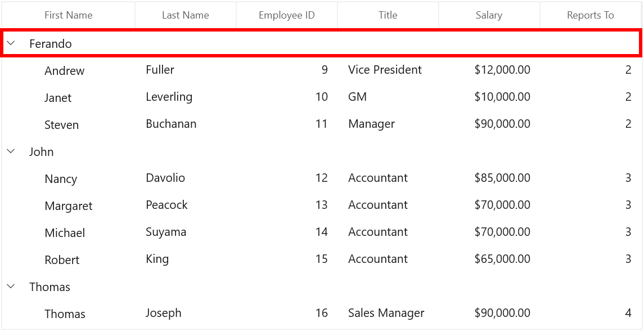Select the Thomas group row label
Viewport: 644px width, 331px height.
(x=49, y=287)
